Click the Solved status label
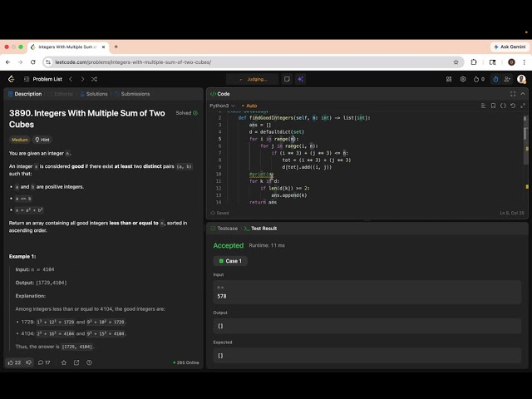The height and width of the screenshot is (399, 532). [x=186, y=113]
